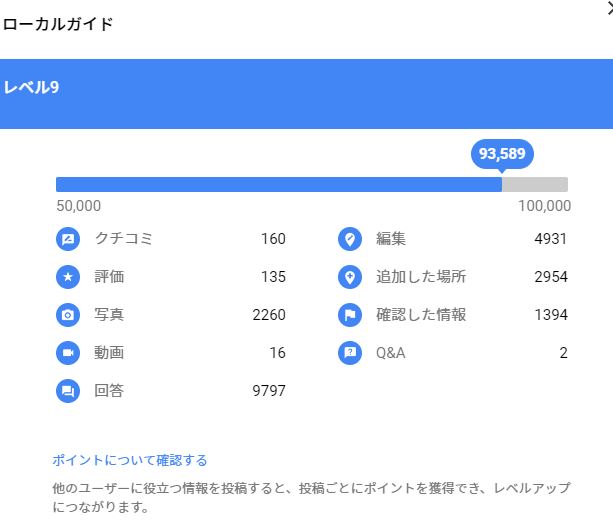Click the 追加した場所 count 2954
This screenshot has height=530, width=613.
coord(551,277)
